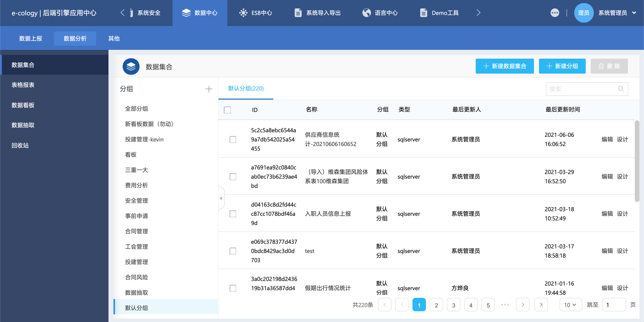Go to the next page arrow
This screenshot has width=644, height=322.
522,305
